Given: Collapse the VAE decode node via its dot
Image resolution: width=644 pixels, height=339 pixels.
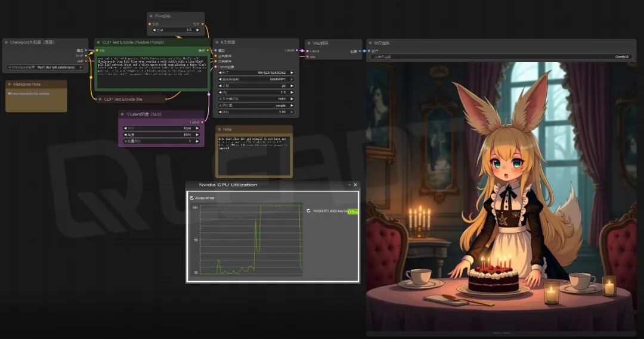Looking at the screenshot, I should tap(309, 43).
